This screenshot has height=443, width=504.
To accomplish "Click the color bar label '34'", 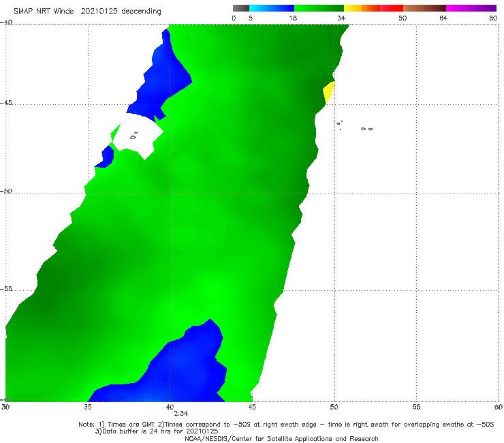I will coord(341,18).
